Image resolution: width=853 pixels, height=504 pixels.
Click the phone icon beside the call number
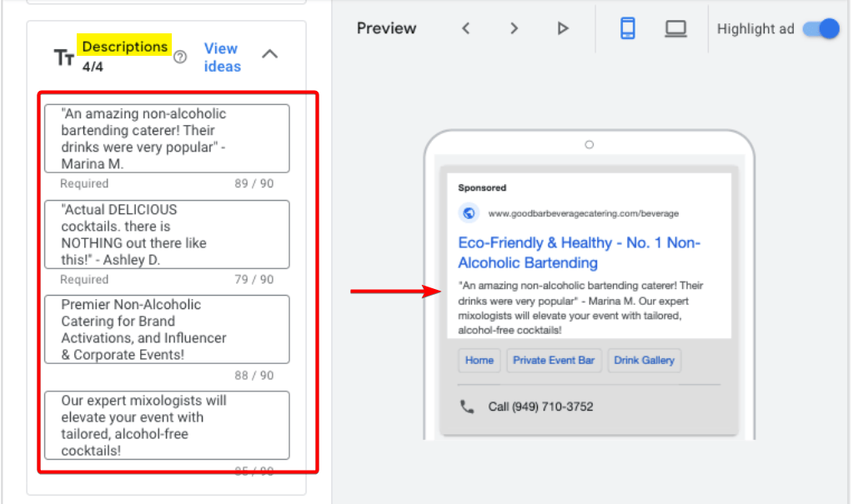point(467,407)
